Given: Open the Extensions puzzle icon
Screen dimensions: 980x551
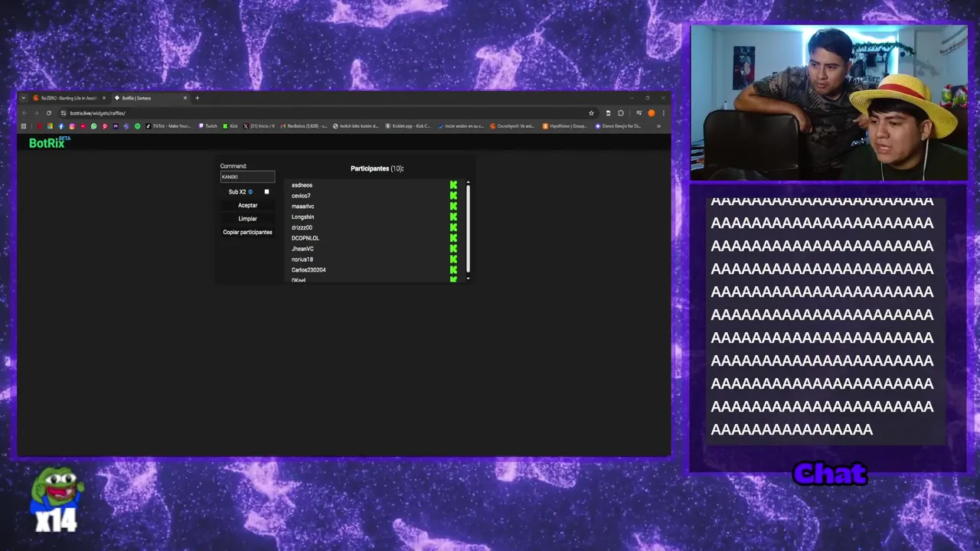Looking at the screenshot, I should [620, 113].
